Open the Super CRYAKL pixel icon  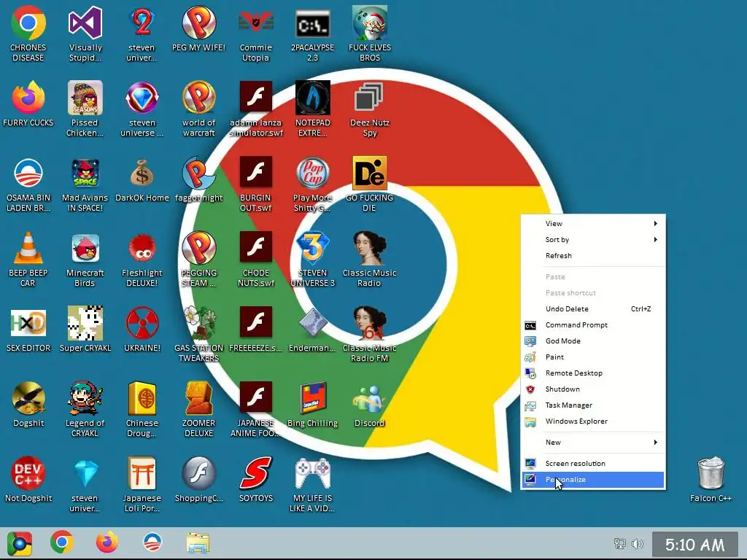tap(85, 323)
